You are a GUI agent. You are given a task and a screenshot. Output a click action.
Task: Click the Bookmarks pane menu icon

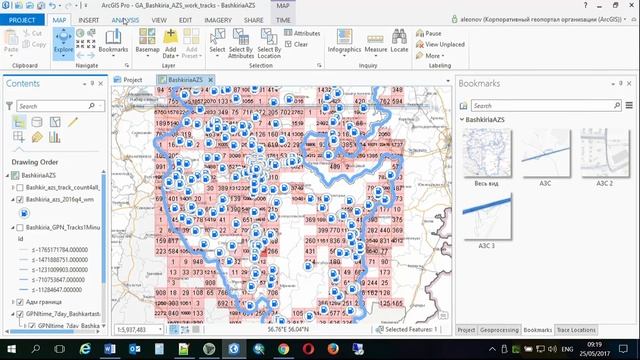[629, 105]
